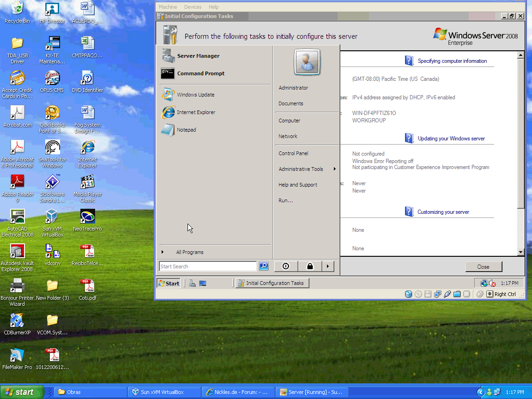Click the VirtualBox CD/DVD status icon
This screenshot has height=399, width=532.
tap(418, 294)
